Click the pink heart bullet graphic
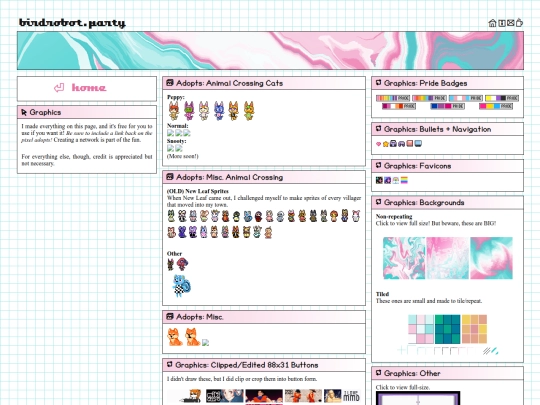 tap(378, 144)
